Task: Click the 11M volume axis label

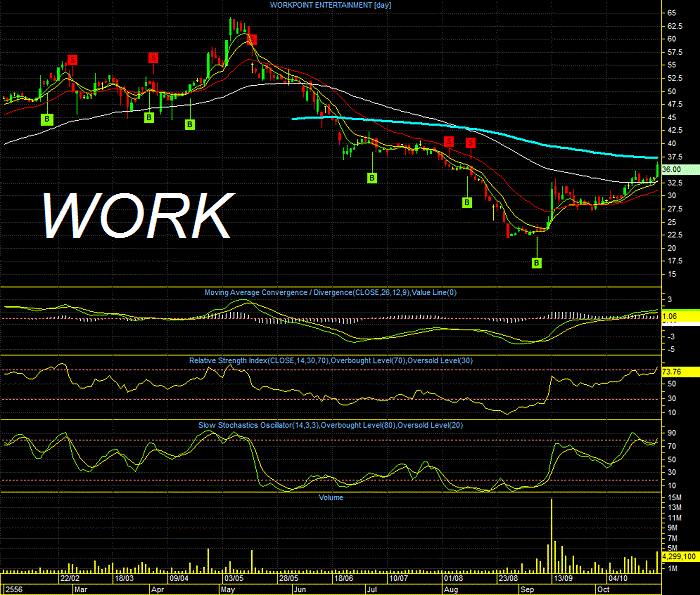Action: [675, 518]
